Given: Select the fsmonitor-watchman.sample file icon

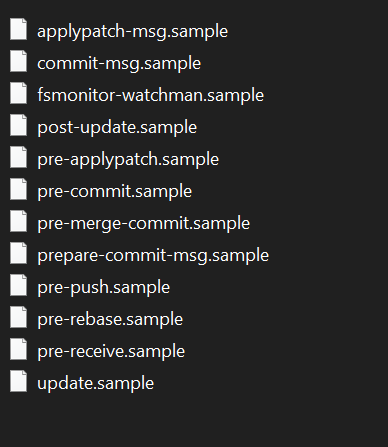Looking at the screenshot, I should pyautogui.click(x=18, y=93).
